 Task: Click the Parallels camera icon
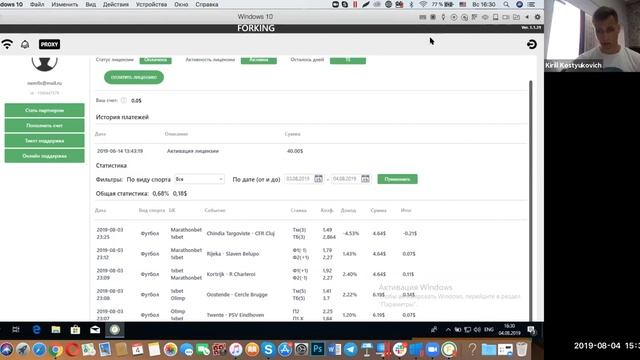tap(506, 17)
